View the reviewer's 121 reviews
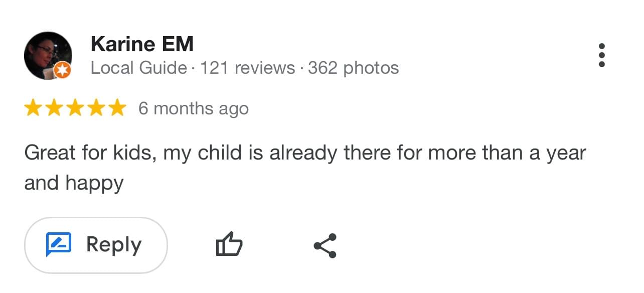644x293 pixels. tap(247, 68)
